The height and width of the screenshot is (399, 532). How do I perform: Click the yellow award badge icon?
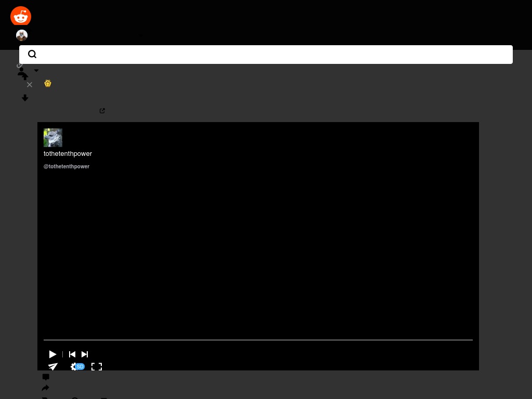pyautogui.click(x=48, y=84)
